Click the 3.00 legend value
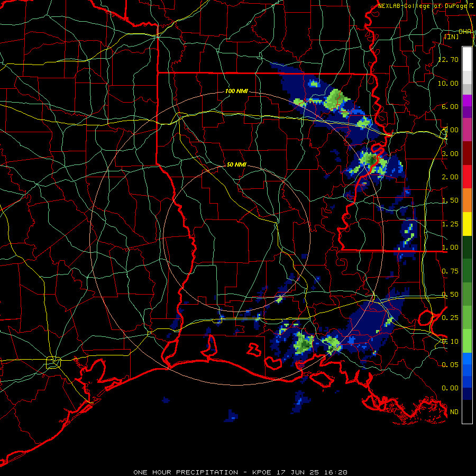 pyautogui.click(x=450, y=153)
